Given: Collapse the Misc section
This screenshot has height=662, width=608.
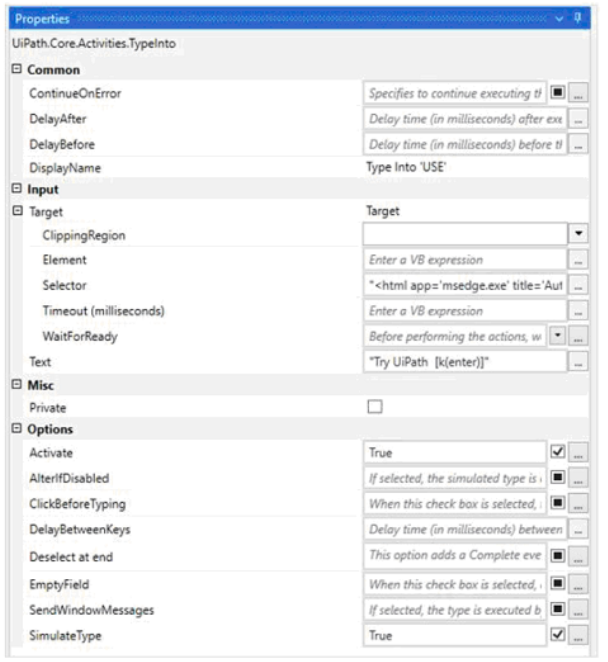Looking at the screenshot, I should click(16, 384).
